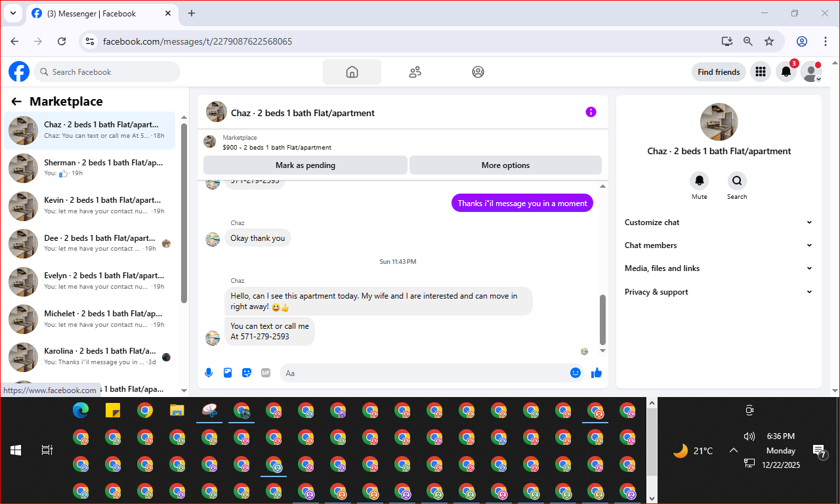Viewport: 840px width, 504px height.
Task: Open the Chaz conversation in the chat list
Action: (x=90, y=130)
